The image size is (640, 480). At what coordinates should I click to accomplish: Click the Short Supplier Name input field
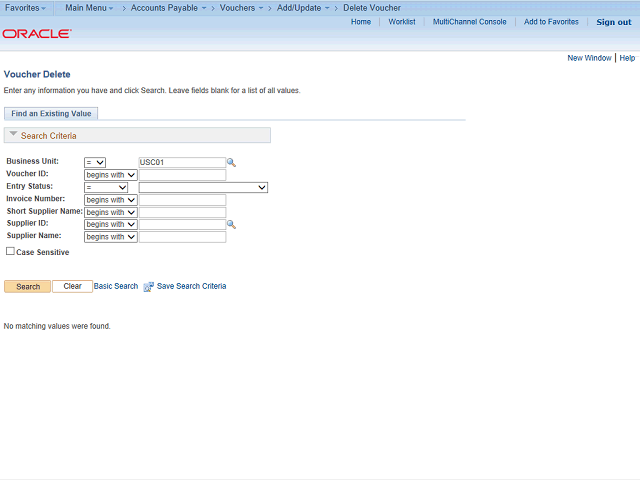(x=182, y=212)
